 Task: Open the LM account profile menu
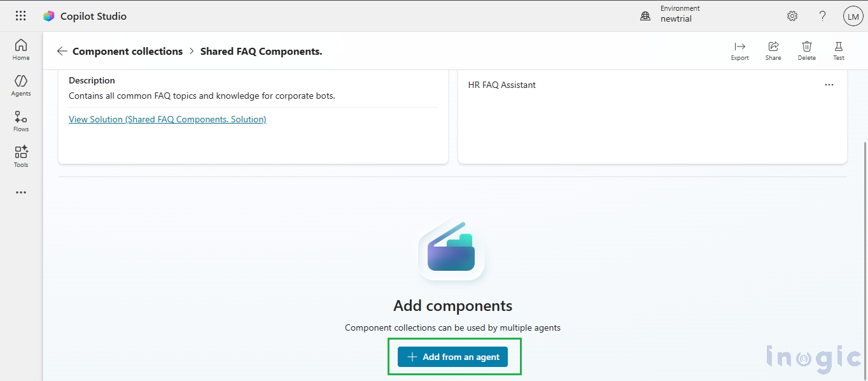[853, 17]
